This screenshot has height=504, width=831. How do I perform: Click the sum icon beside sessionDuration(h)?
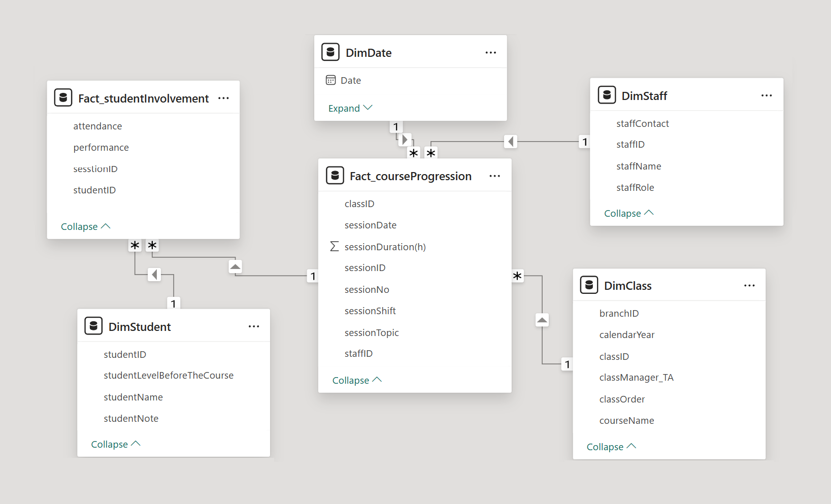click(334, 247)
